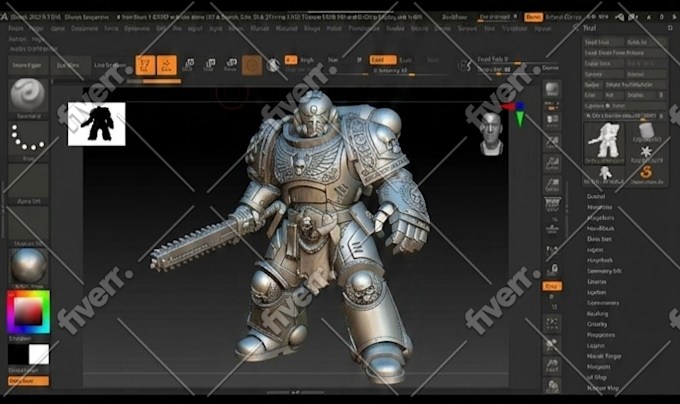
Task: Open the metallic material sphere thumbnail
Action: 28,268
